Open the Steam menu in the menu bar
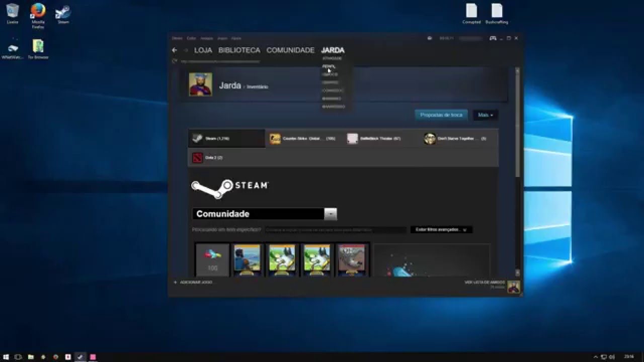Screen dimensions: 644x362 tap(177, 38)
